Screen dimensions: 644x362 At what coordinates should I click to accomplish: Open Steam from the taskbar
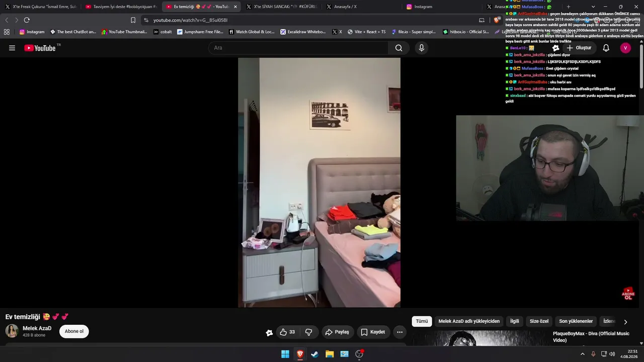(314, 354)
